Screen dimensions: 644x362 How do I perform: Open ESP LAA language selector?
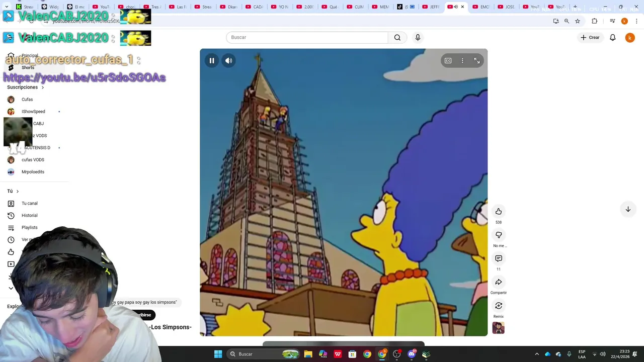click(x=582, y=354)
